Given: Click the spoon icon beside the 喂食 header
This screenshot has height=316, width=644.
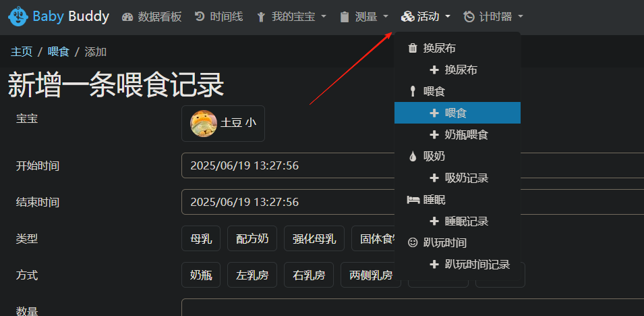Looking at the screenshot, I should click(413, 91).
